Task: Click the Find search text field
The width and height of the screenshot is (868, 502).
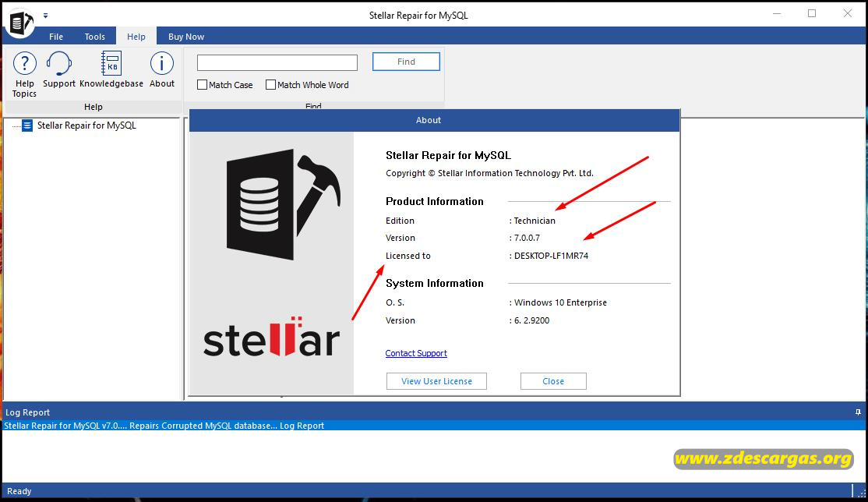Action: 277,62
